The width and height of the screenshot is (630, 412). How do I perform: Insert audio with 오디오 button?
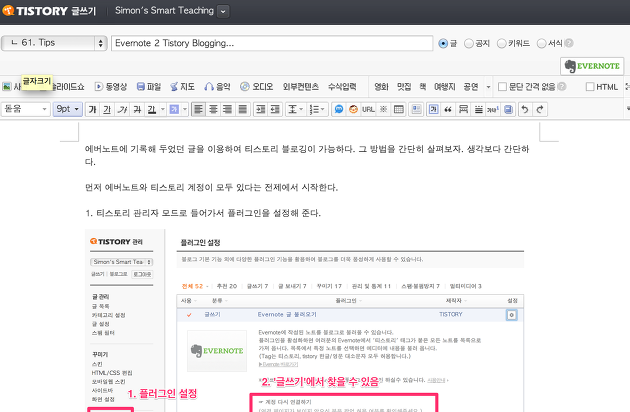(x=257, y=86)
